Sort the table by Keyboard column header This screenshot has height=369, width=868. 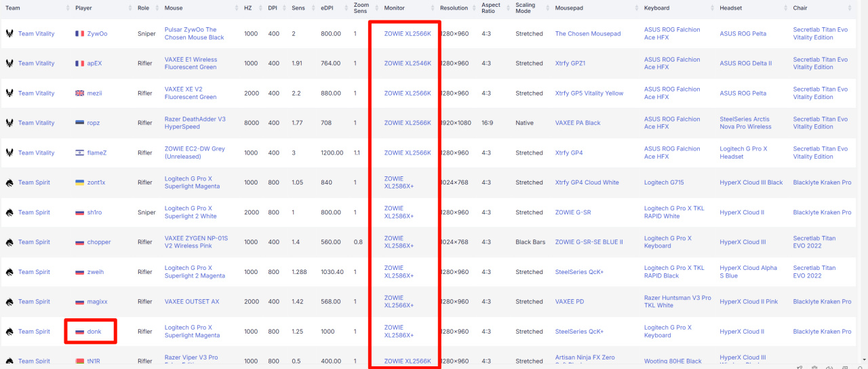pos(656,8)
